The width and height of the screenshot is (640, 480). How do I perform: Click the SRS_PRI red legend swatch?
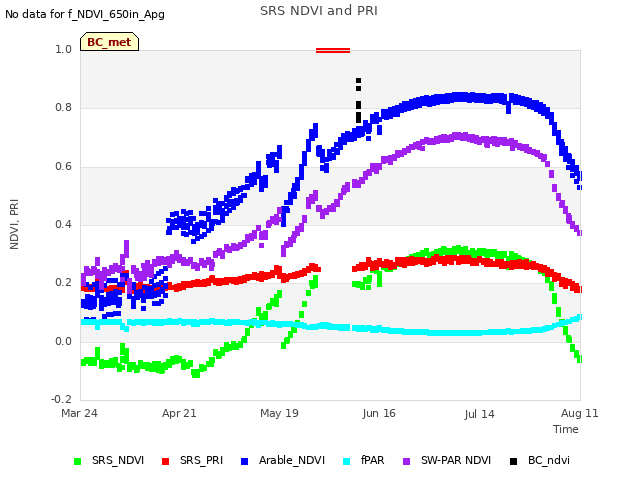pos(165,461)
